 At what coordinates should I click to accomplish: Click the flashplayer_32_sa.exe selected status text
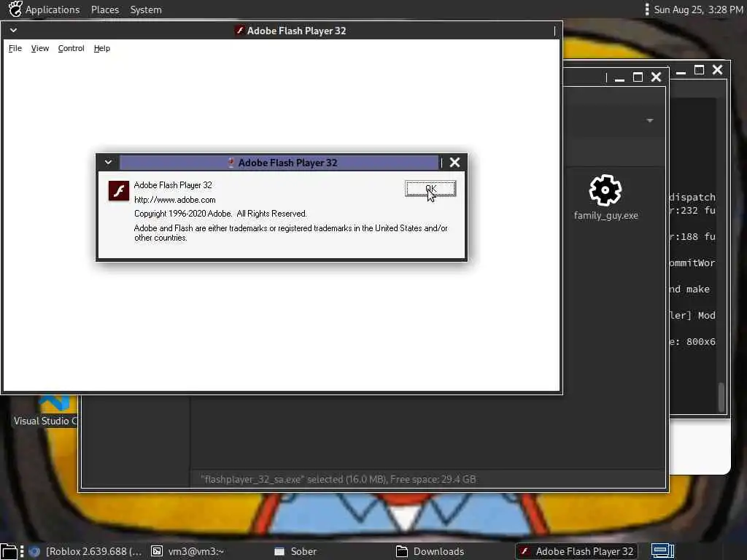point(338,479)
